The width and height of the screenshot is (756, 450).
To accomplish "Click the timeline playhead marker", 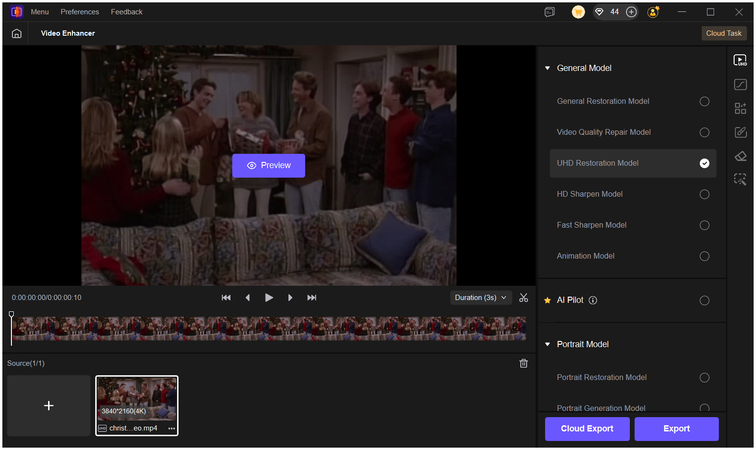I will tap(12, 316).
